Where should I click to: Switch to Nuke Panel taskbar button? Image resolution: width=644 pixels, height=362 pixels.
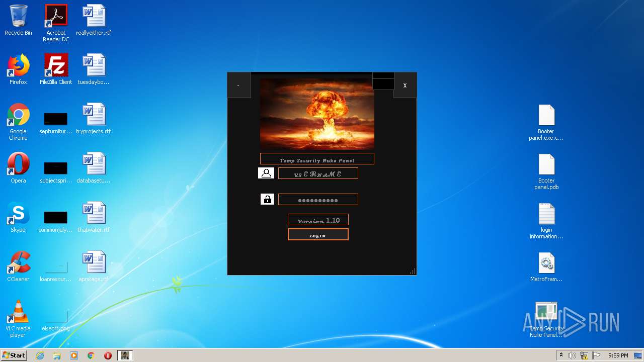tap(125, 355)
